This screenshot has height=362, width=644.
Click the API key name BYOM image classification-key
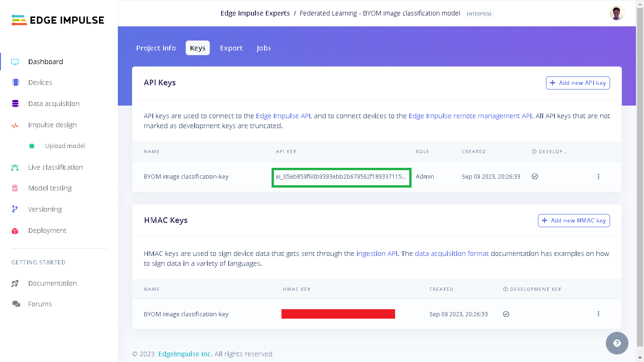tap(186, 177)
